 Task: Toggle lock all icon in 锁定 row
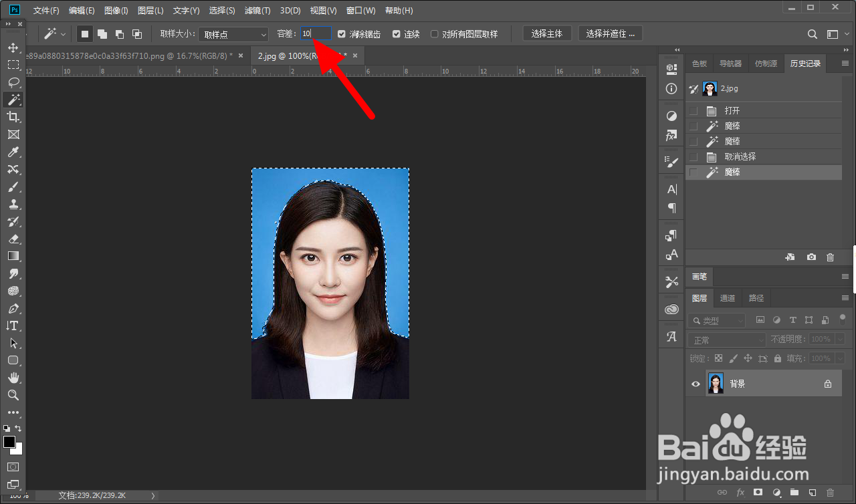[x=777, y=359]
